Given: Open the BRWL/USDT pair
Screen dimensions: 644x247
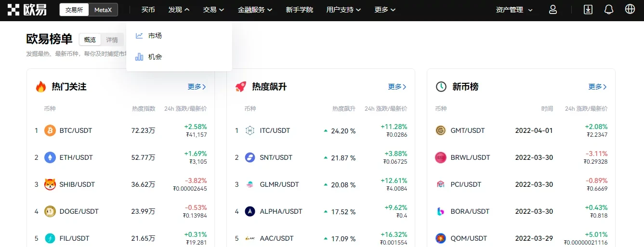Looking at the screenshot, I should pos(470,157).
